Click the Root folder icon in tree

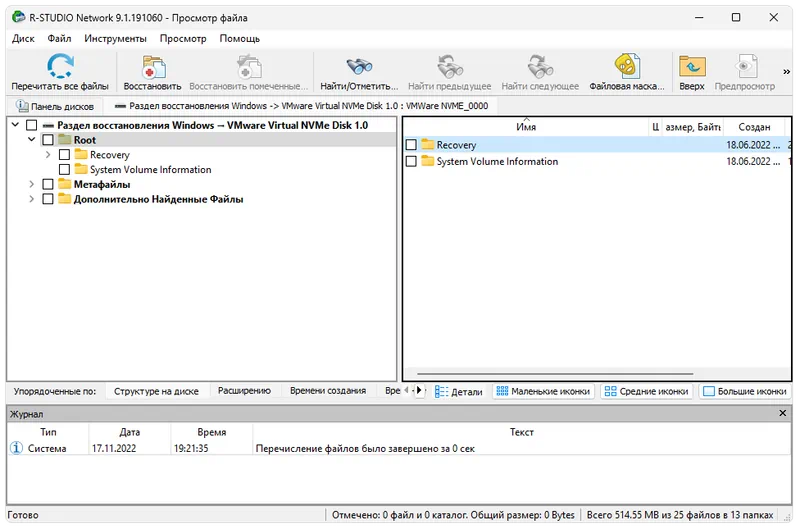pos(64,139)
